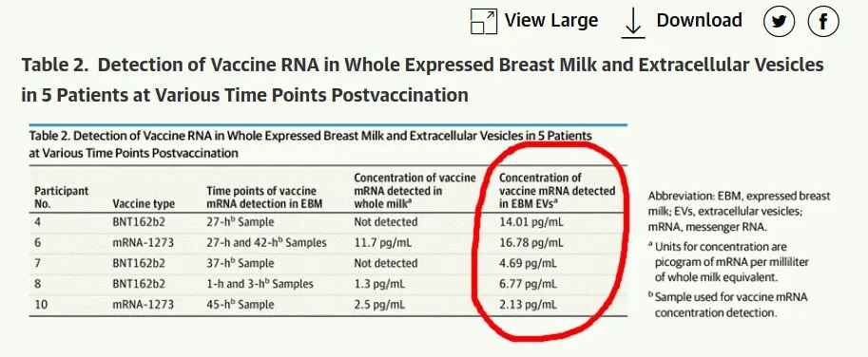Screen dimensions: 868x357
Task: Click the Download arrow icon
Action: click(x=633, y=24)
